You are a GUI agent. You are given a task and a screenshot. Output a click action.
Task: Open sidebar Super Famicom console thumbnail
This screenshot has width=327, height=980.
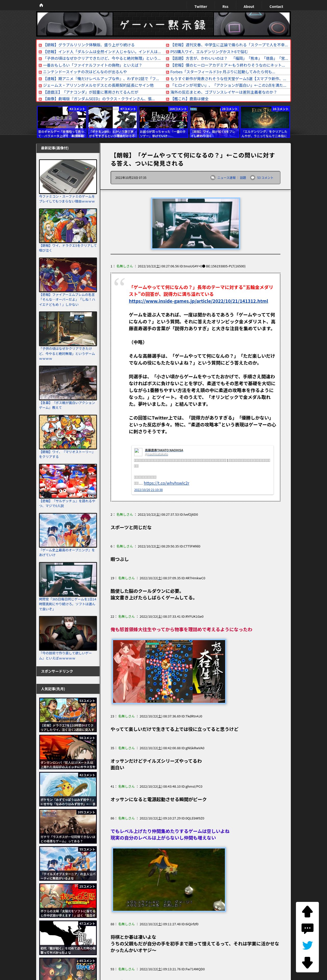click(68, 177)
